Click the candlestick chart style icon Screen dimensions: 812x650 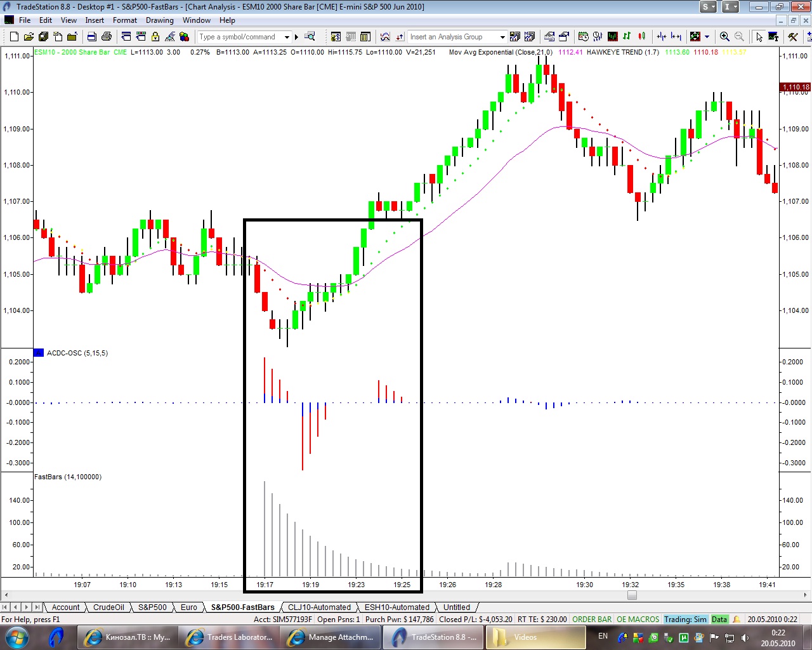pos(642,37)
